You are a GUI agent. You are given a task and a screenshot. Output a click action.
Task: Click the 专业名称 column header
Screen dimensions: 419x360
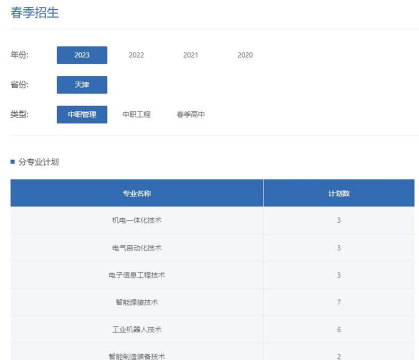pos(137,193)
